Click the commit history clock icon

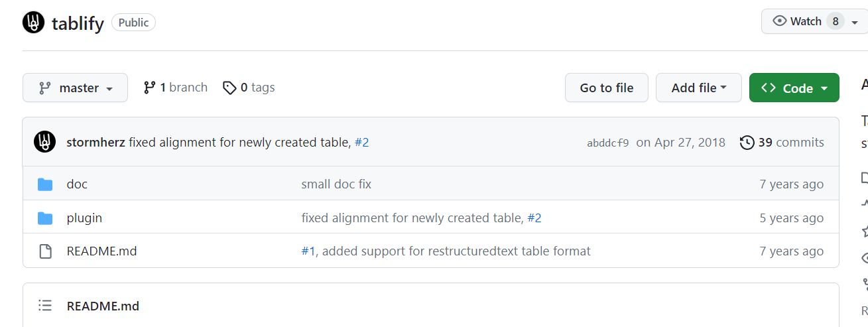point(747,143)
